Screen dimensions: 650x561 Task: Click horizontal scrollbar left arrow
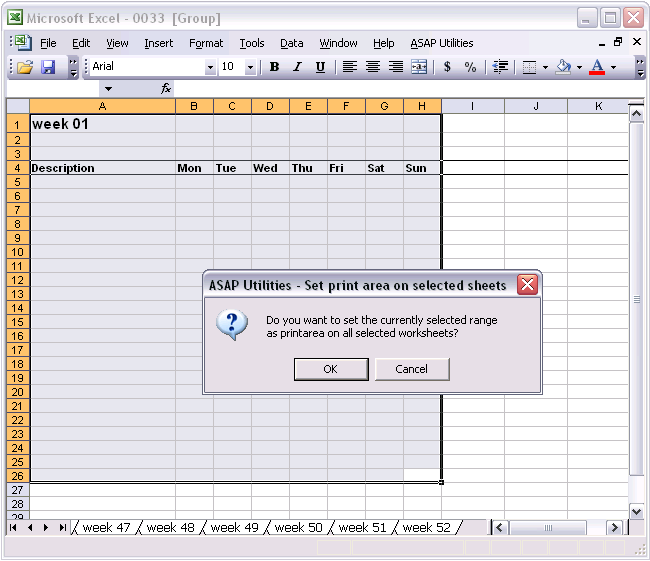[499, 528]
